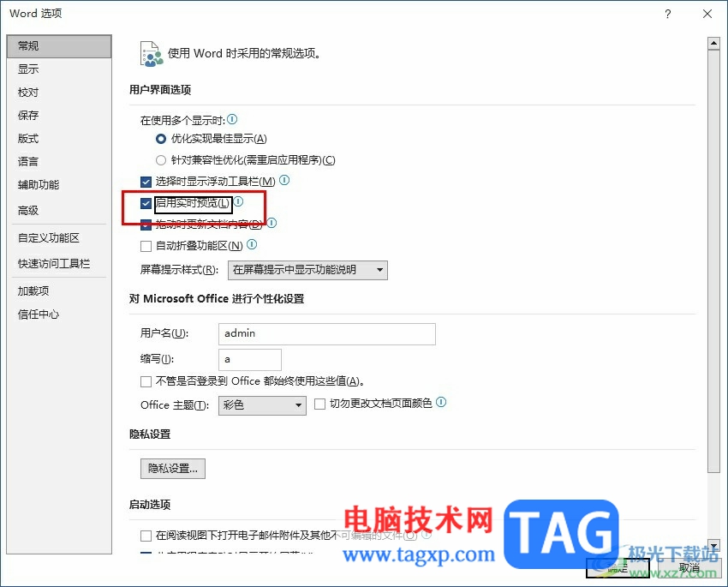The width and height of the screenshot is (728, 587).
Task: Switch to 显示 category
Action: pos(59,69)
